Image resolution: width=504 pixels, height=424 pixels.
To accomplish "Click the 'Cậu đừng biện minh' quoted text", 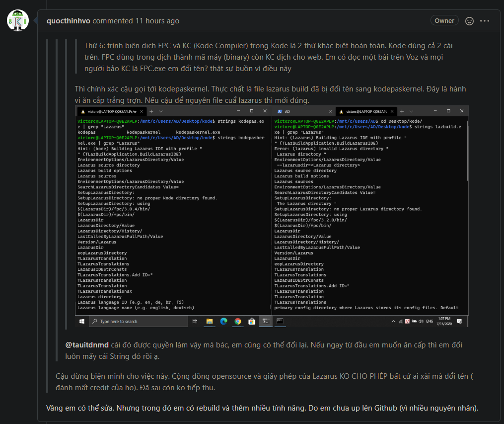I will [x=264, y=382].
